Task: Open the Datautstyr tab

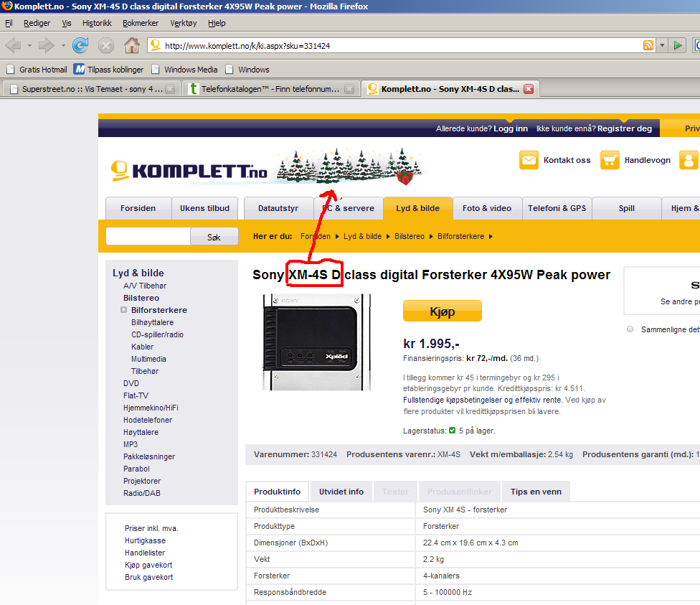Action: tap(278, 208)
